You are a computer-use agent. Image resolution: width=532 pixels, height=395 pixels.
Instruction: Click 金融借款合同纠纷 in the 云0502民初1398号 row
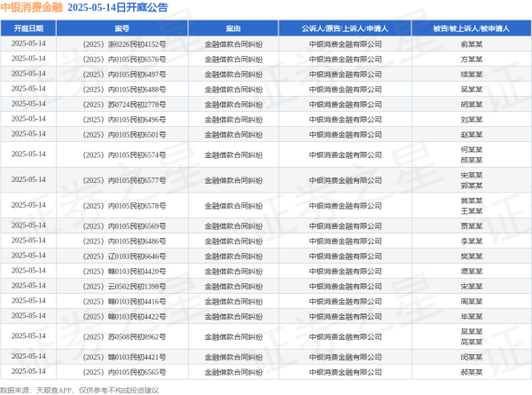click(x=233, y=287)
